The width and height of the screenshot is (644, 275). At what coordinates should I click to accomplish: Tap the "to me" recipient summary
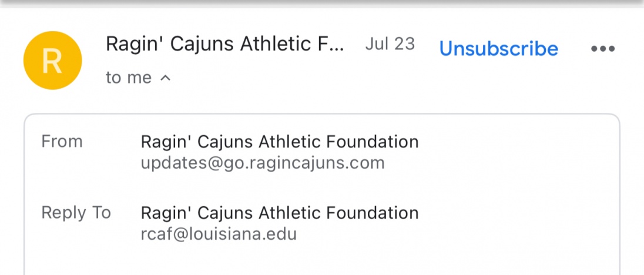(x=129, y=78)
